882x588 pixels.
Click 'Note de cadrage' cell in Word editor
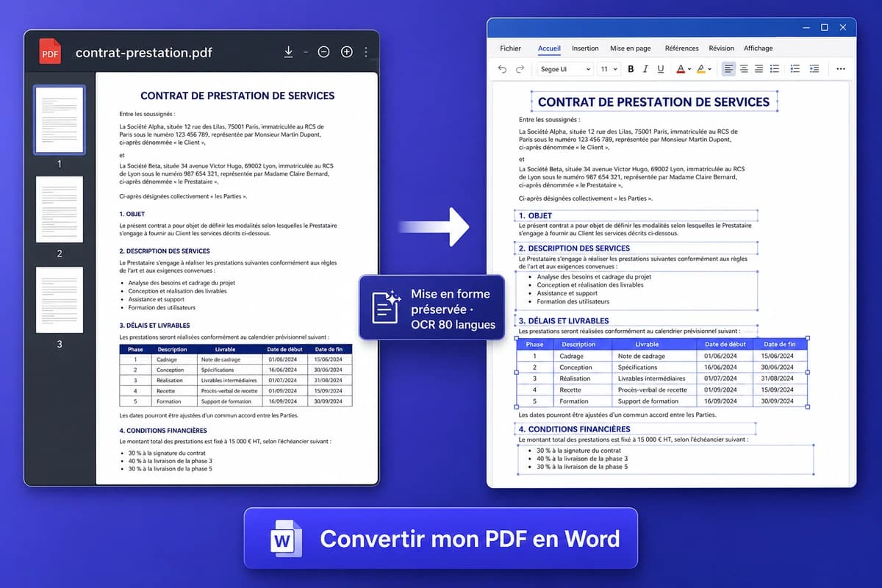pyautogui.click(x=642, y=356)
